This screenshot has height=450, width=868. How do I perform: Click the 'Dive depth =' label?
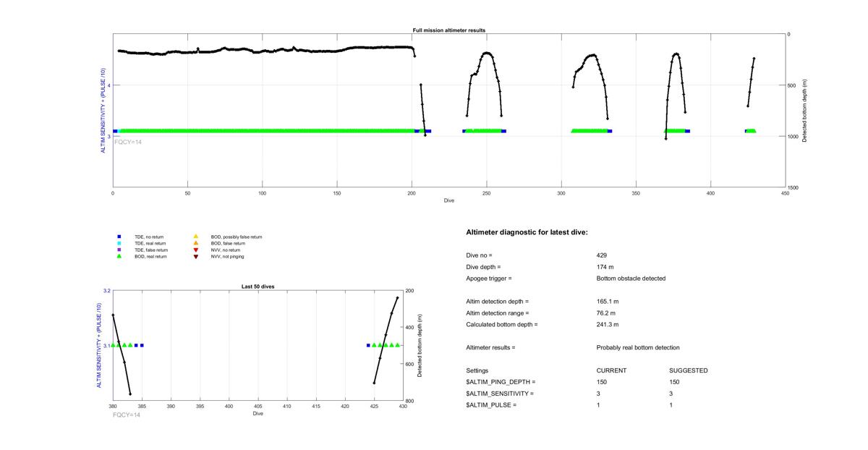[x=483, y=267]
